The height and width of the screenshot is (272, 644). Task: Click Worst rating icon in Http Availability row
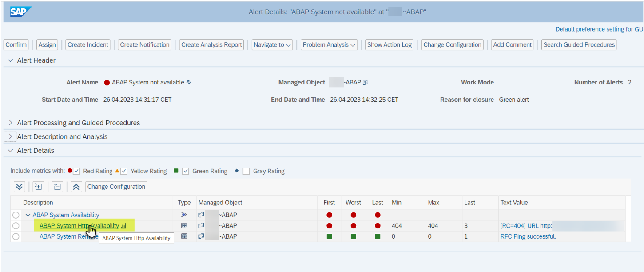[x=354, y=226]
